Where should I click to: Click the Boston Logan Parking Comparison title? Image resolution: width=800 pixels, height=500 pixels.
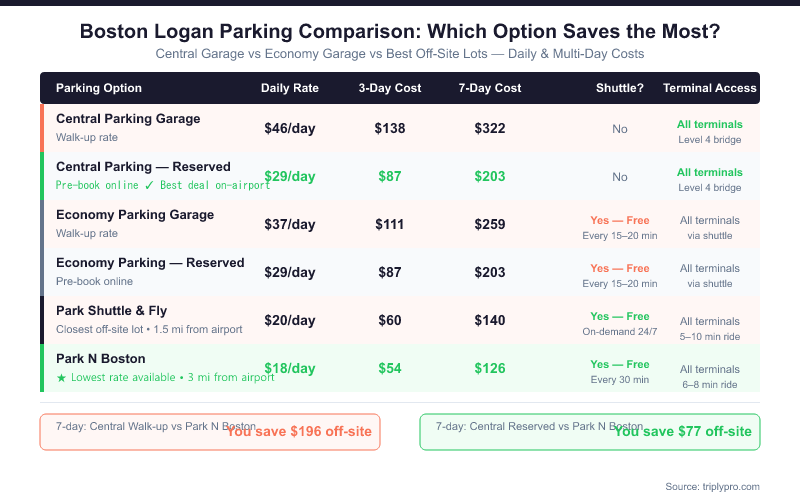400,31
